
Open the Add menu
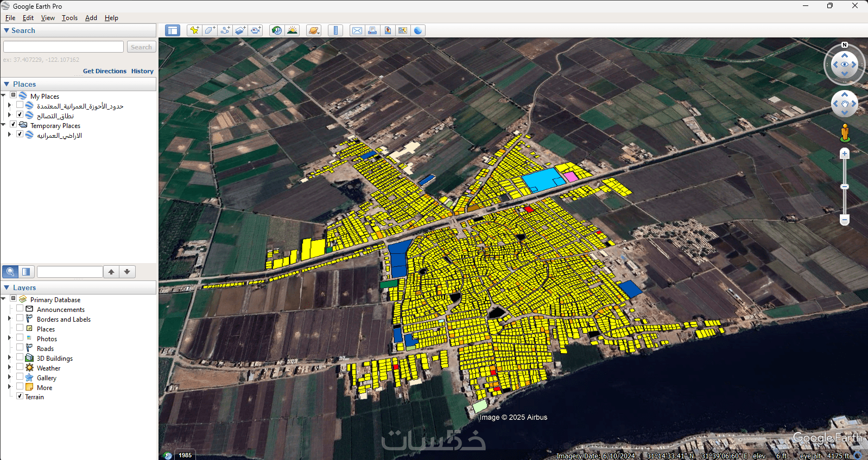(x=91, y=18)
